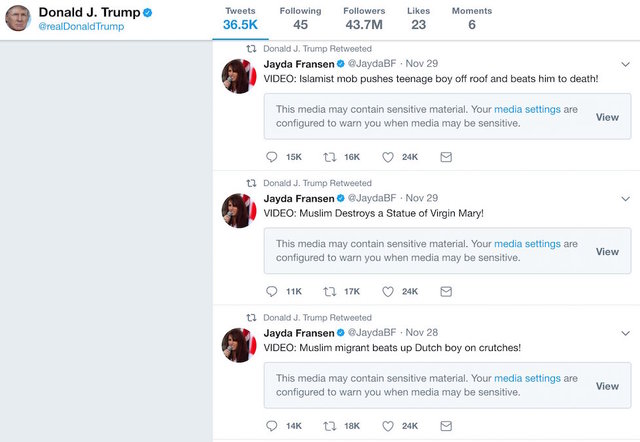Expand options chevron on Islamist mob tweet
The image size is (640, 442).
coord(625,64)
